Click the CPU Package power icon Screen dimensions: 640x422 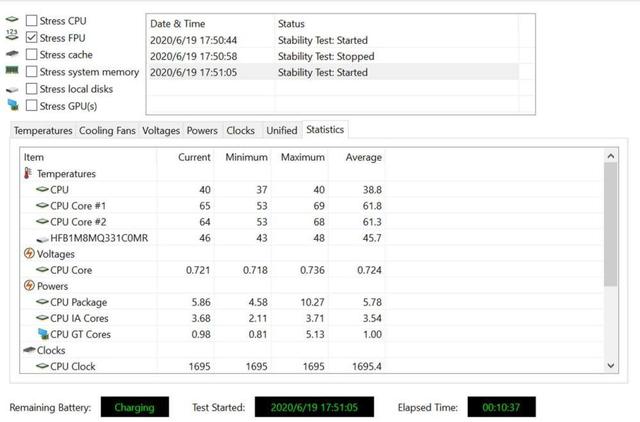point(42,302)
